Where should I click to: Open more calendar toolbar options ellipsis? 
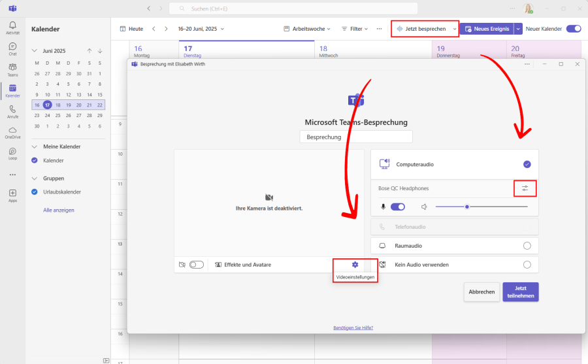[379, 29]
